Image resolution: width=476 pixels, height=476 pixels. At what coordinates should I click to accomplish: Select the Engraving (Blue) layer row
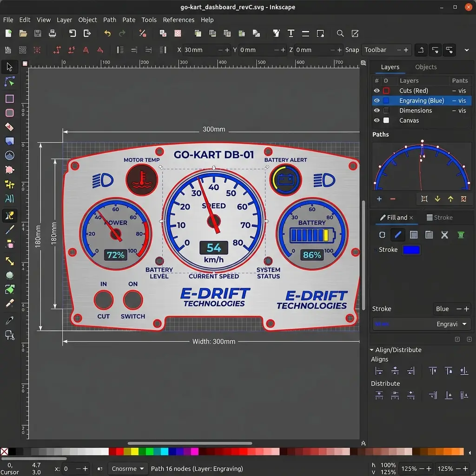click(x=422, y=100)
